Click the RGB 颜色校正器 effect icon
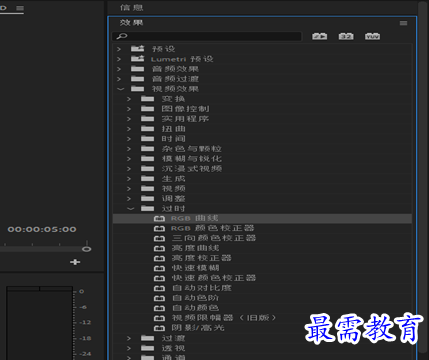This screenshot has width=429, height=360. [x=159, y=229]
